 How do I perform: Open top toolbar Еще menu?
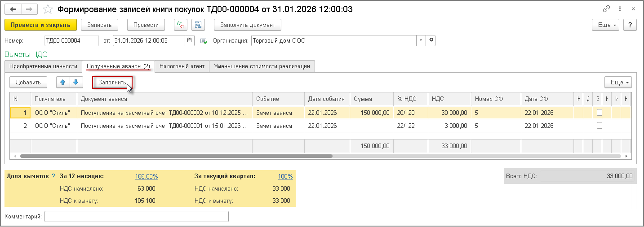(606, 25)
